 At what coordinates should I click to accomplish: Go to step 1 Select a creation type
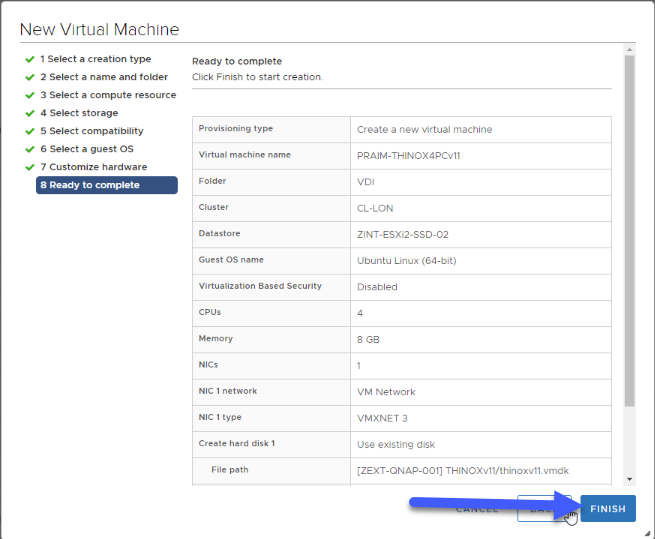click(x=96, y=59)
